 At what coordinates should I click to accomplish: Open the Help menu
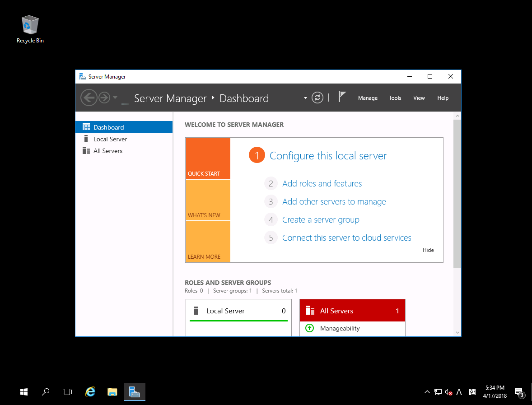pos(443,98)
